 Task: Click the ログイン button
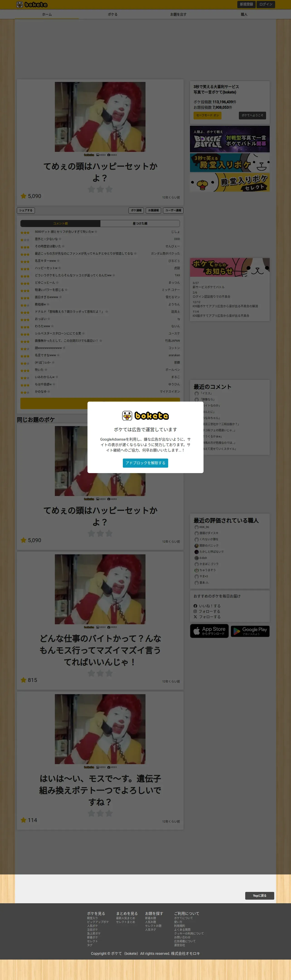266,5
